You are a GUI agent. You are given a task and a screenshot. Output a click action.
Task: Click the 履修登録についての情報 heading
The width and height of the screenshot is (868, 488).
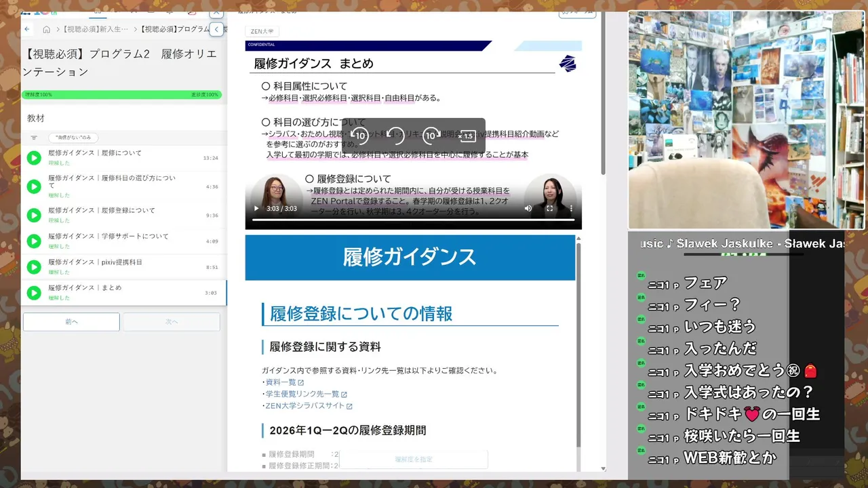pyautogui.click(x=361, y=314)
